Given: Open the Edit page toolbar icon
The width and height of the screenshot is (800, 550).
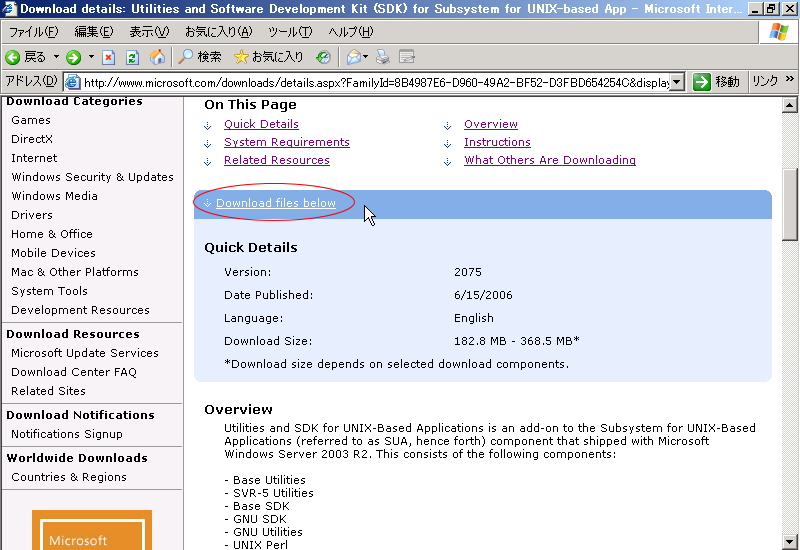Looking at the screenshot, I should point(407,57).
